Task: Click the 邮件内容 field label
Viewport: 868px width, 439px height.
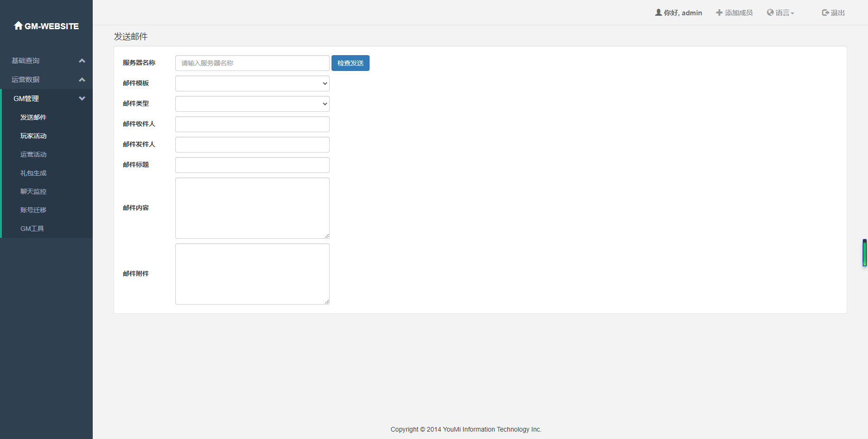Action: (136, 208)
